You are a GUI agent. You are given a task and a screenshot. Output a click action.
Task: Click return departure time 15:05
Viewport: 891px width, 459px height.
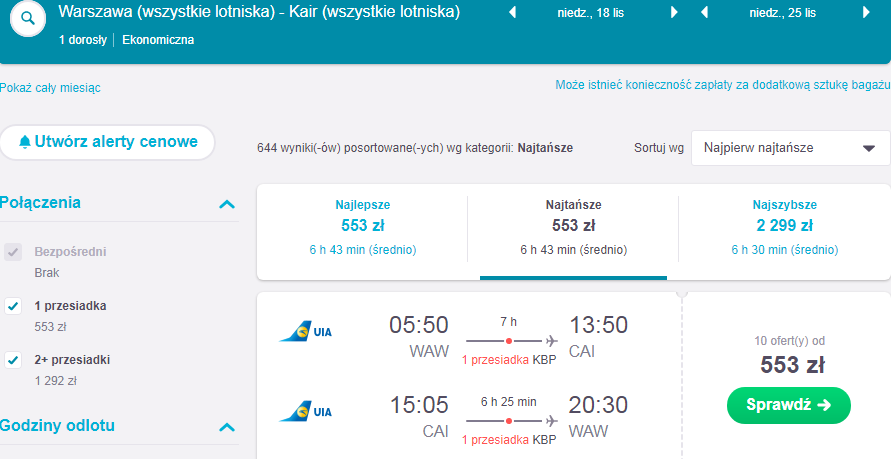coord(419,405)
